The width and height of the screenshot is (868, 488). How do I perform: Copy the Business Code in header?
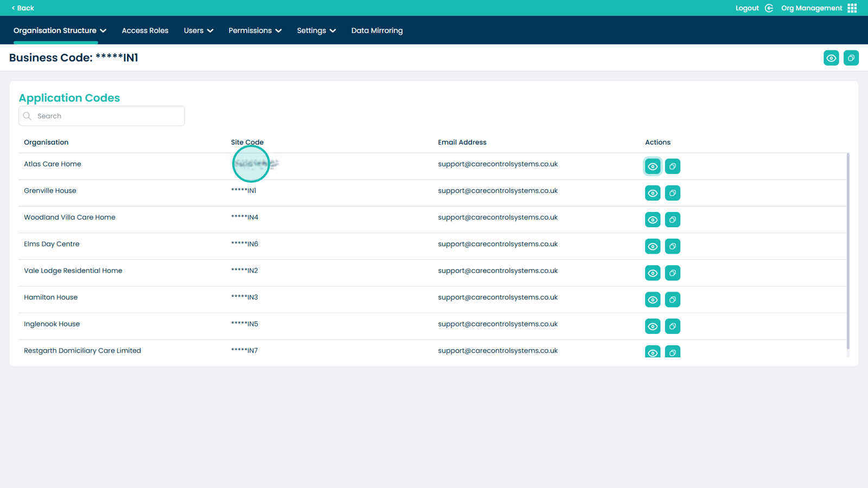point(851,58)
